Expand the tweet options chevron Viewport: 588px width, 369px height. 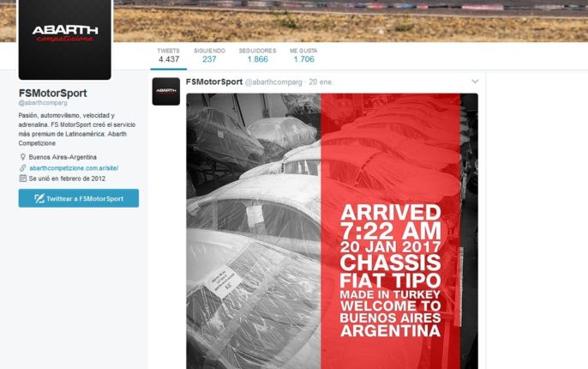pos(475,82)
